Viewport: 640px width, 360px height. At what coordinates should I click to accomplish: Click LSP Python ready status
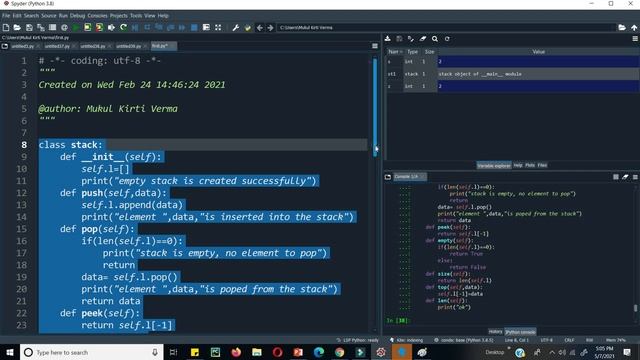358,340
